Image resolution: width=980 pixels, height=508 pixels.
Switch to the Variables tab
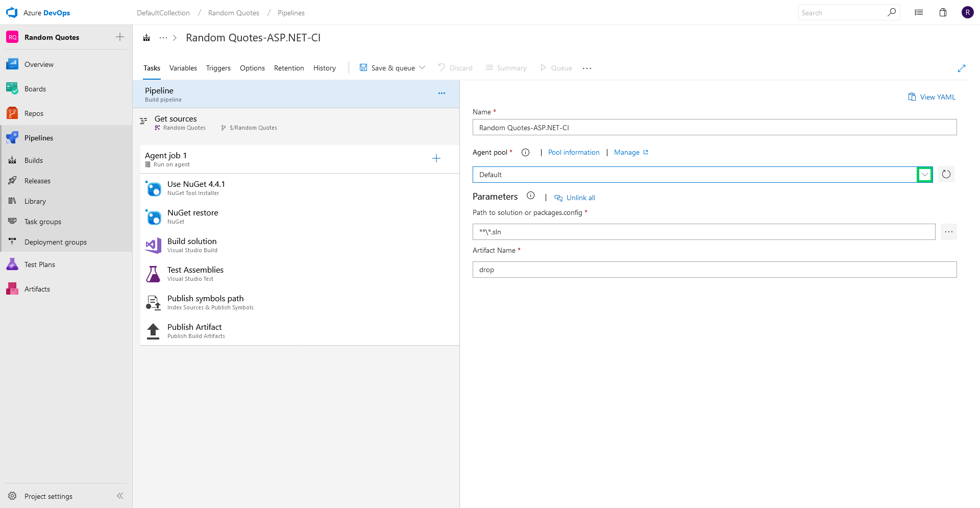point(183,68)
